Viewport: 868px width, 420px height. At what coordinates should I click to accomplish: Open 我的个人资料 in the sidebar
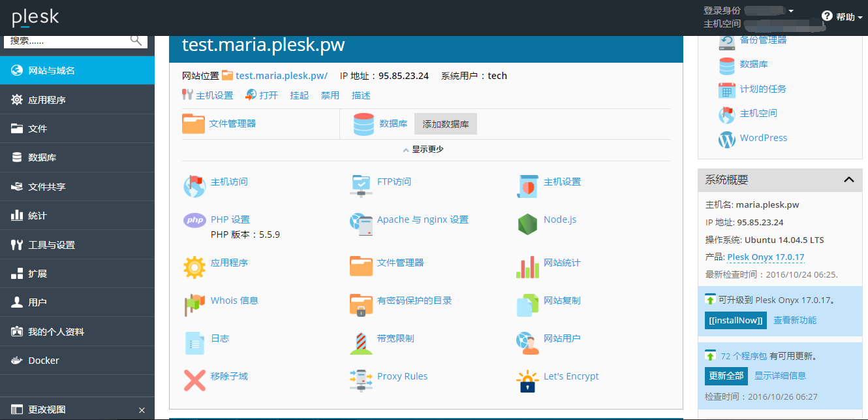pos(77,332)
